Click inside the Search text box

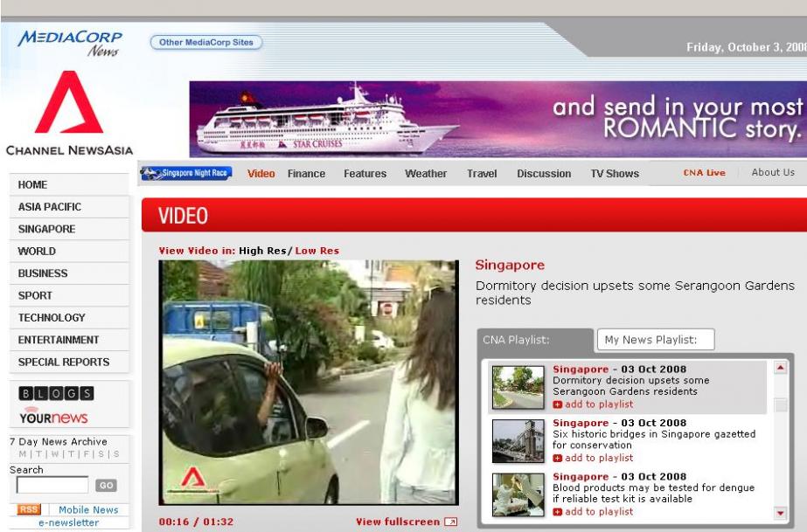(52, 485)
